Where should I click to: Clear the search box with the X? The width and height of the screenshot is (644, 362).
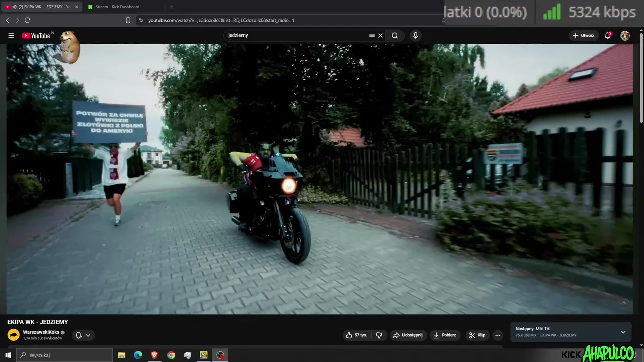point(381,36)
